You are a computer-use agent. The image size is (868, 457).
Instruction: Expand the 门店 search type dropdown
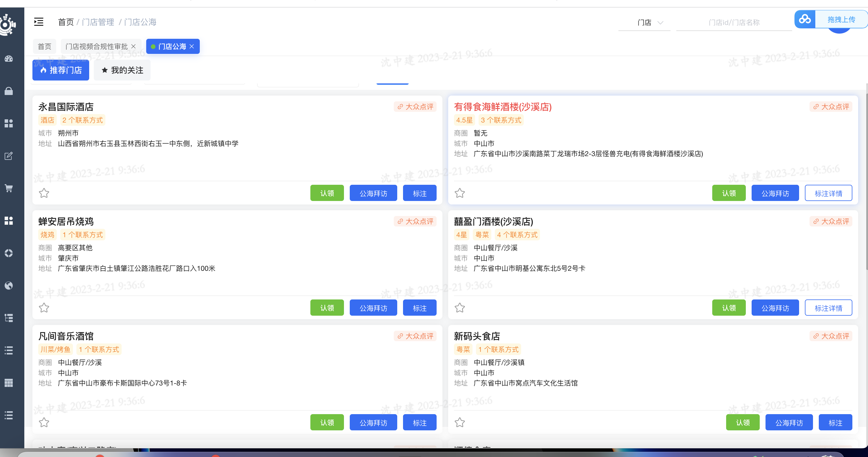[644, 23]
